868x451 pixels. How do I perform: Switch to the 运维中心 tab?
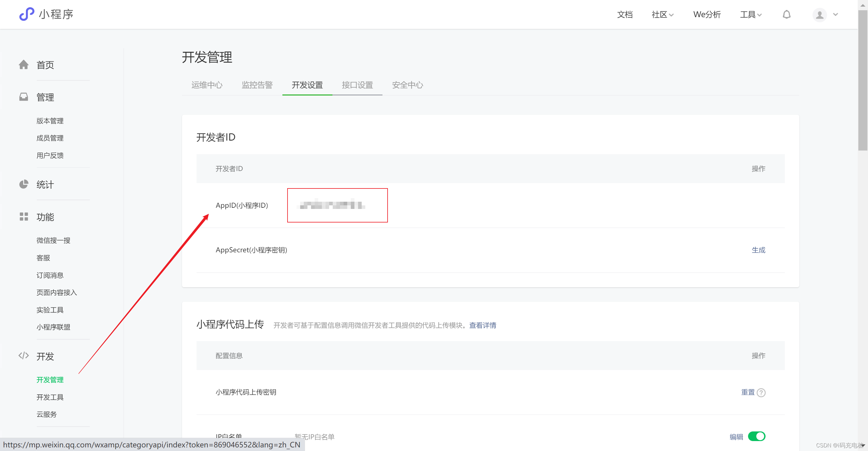(207, 85)
